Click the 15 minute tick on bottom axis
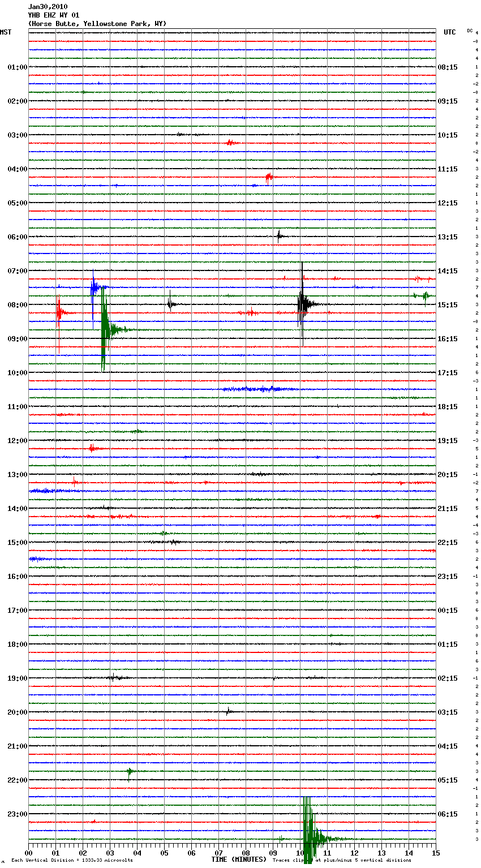Image resolution: width=481 pixels, height=868 pixels. coord(435,853)
